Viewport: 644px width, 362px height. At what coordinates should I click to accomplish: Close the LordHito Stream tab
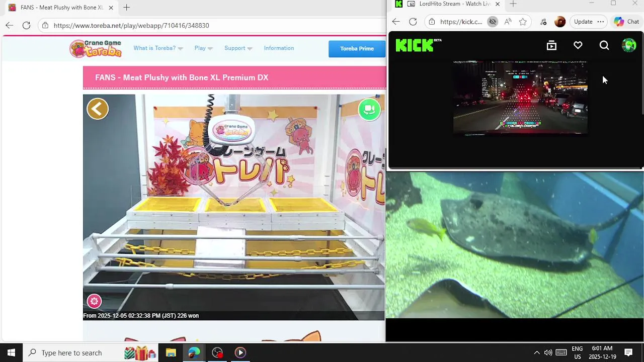[x=498, y=4]
